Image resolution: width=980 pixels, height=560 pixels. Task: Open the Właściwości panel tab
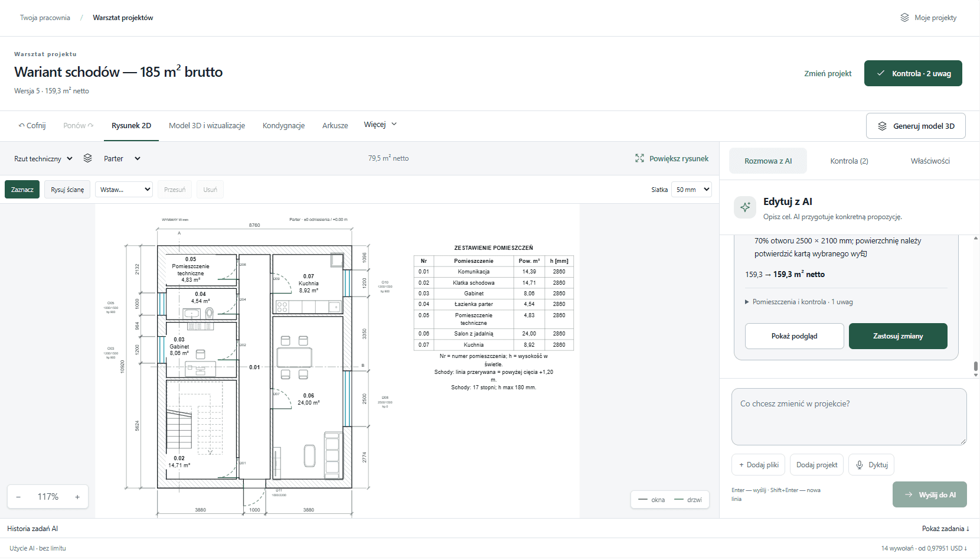click(930, 161)
